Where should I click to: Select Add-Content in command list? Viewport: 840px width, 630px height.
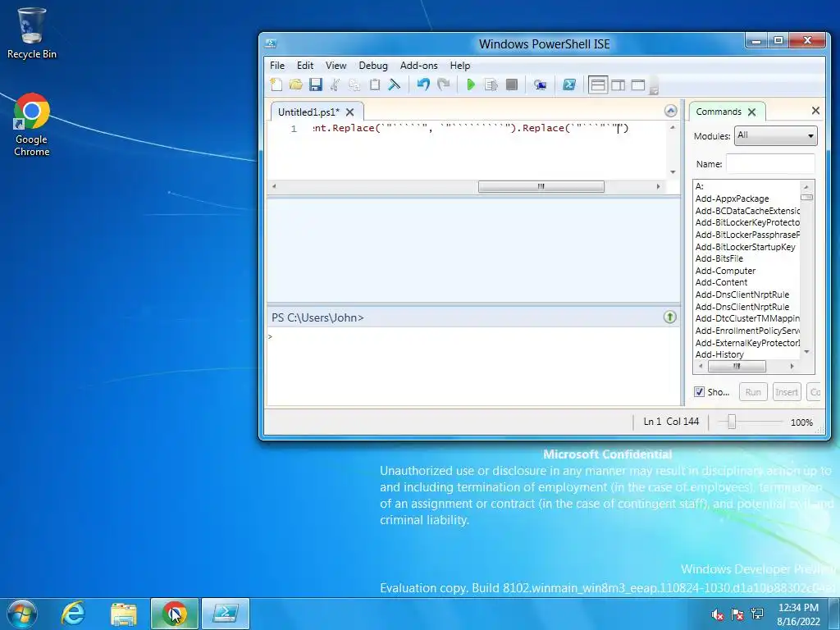[721, 282]
